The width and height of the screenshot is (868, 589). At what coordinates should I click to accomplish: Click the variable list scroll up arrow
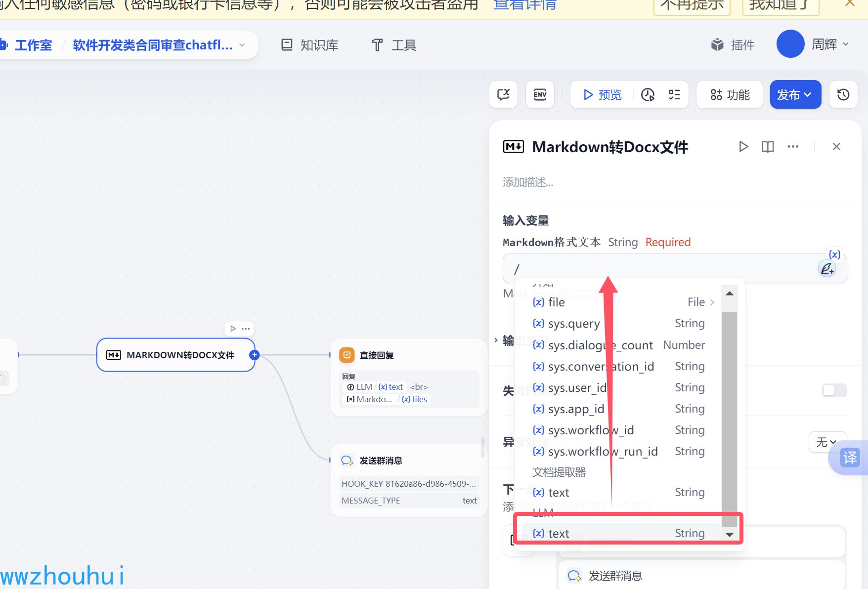730,294
